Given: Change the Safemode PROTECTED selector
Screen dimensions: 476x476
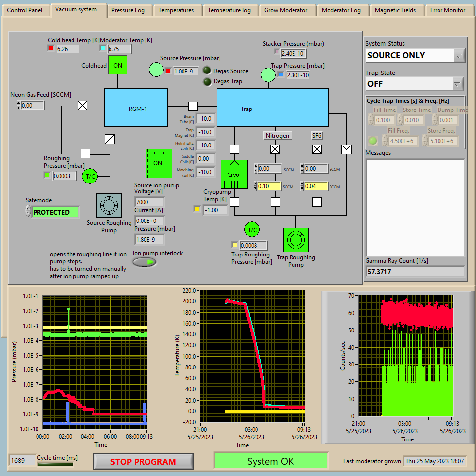Looking at the screenshot, I should click(28, 212).
